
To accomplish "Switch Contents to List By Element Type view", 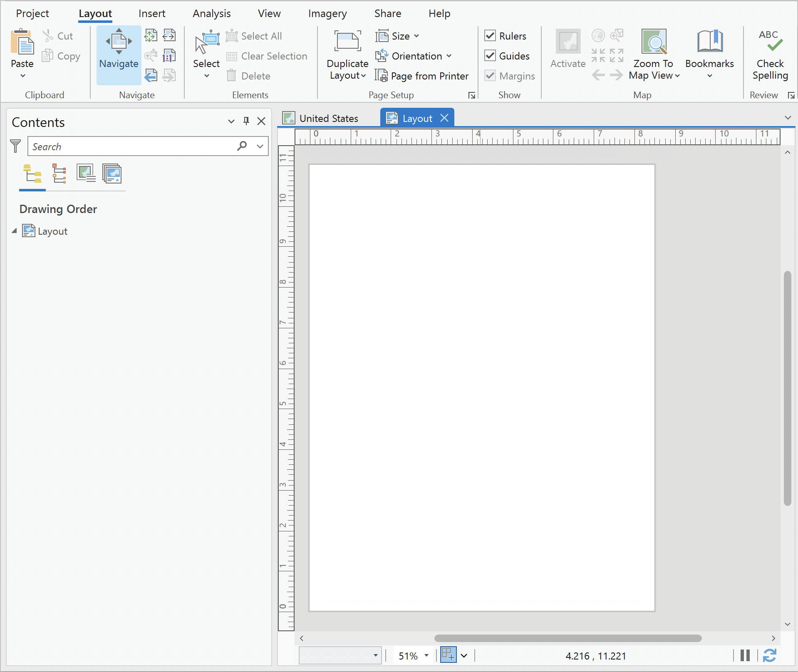I will click(x=59, y=174).
